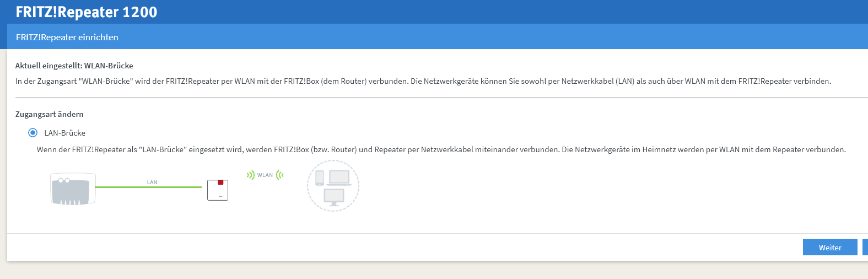Click the Weiter button
The height and width of the screenshot is (279, 868).
[830, 247]
